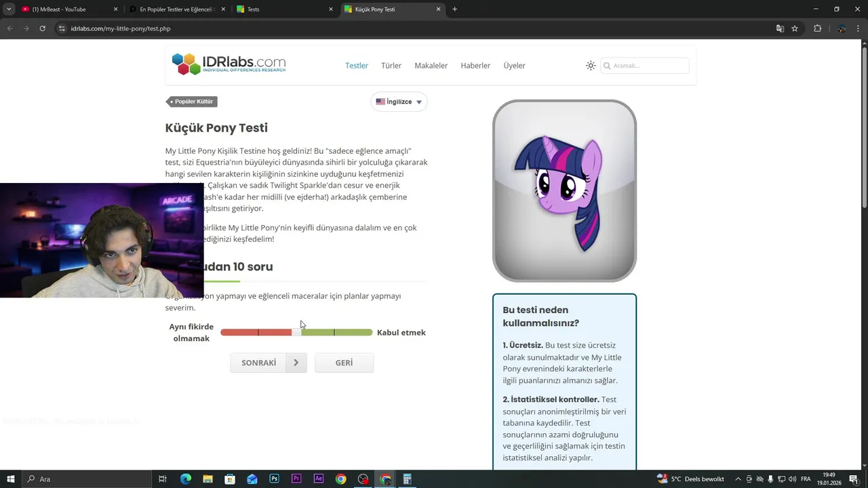The image size is (868, 488).
Task: Click the green agree side of slider
Action: 337,332
